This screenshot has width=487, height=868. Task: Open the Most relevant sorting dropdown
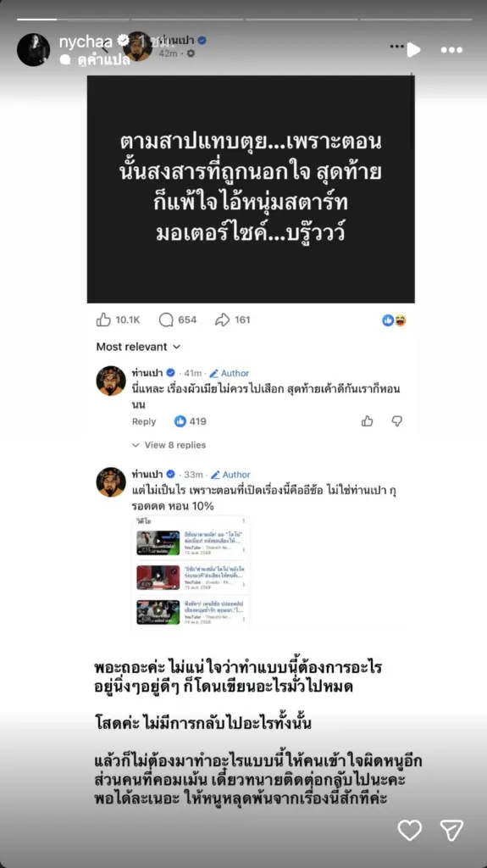(138, 347)
